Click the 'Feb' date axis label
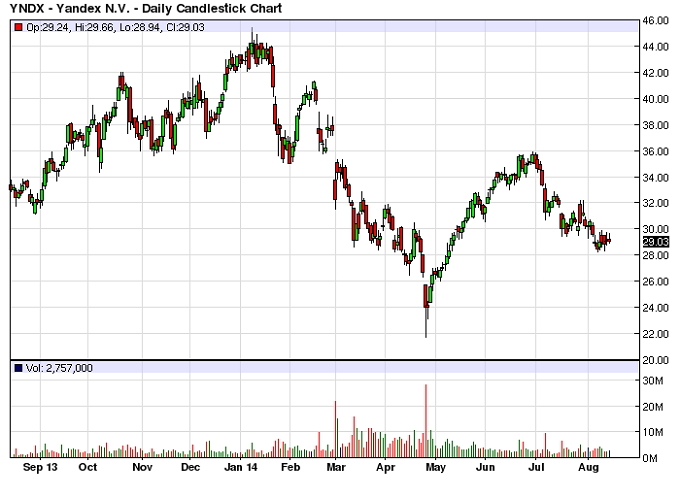 click(x=290, y=468)
